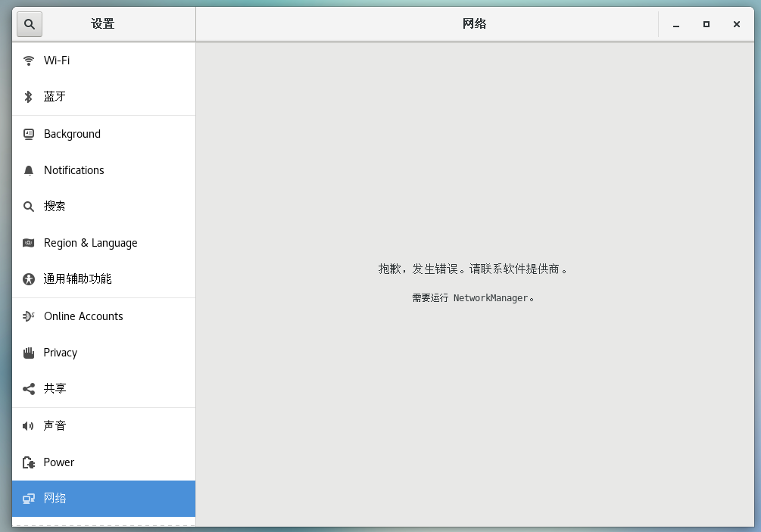
Task: Click the Background monitor icon
Action: 29,134
